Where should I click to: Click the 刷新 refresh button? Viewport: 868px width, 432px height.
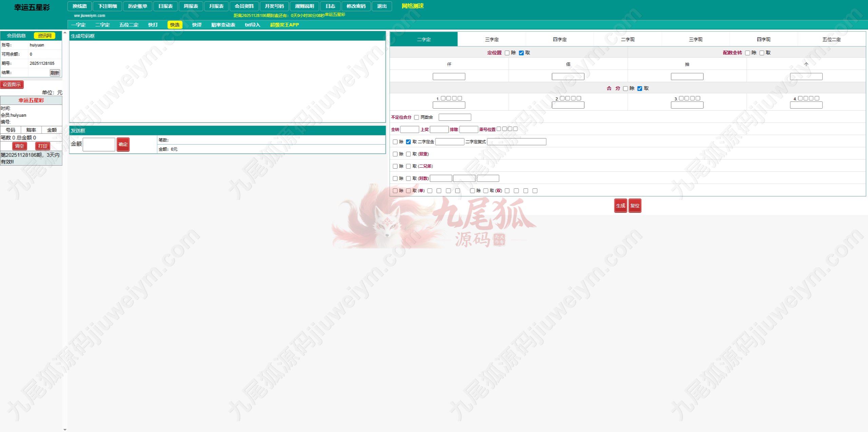pos(55,73)
